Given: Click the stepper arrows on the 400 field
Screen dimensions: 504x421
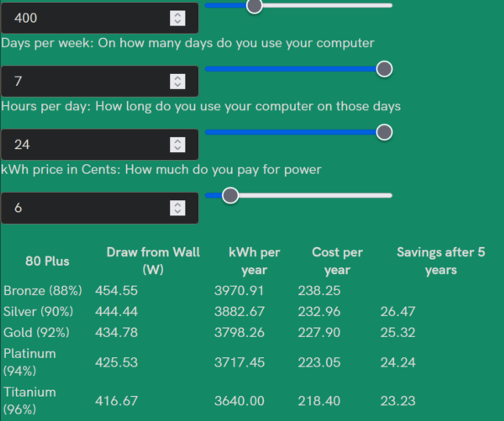Looking at the screenshot, I should point(178,18).
